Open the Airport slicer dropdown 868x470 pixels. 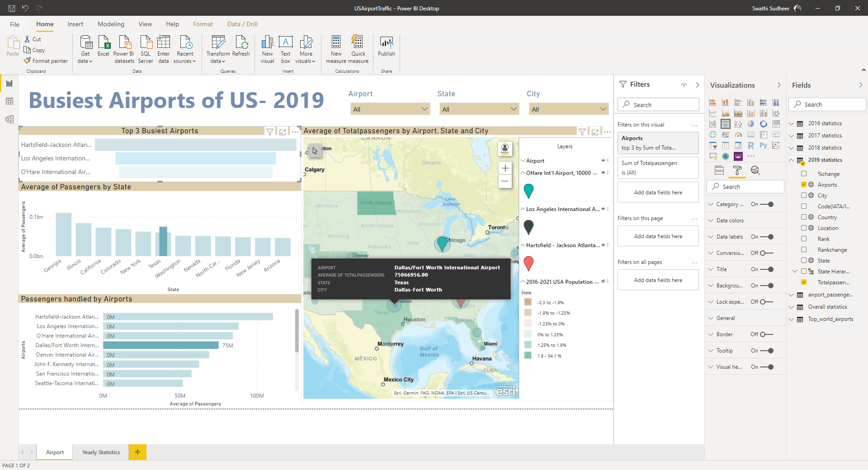point(390,109)
